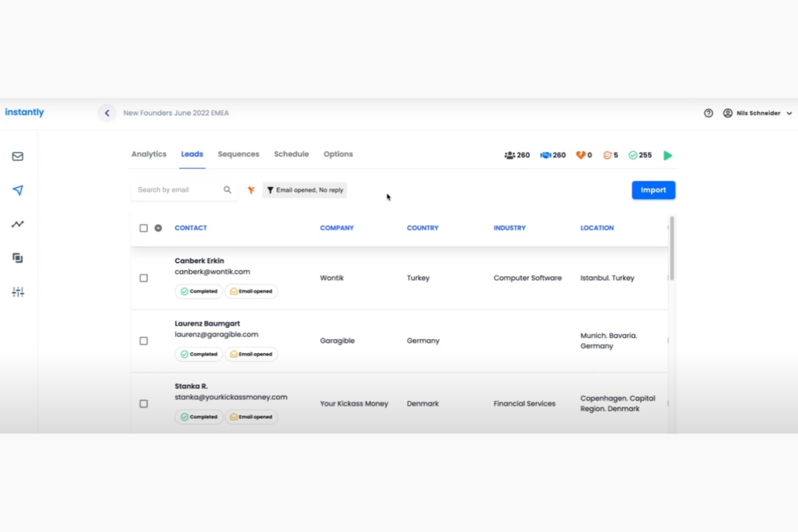Click the Munich, Bavaria, Germany location cell
Image resolution: width=798 pixels, height=532 pixels.
(x=609, y=341)
